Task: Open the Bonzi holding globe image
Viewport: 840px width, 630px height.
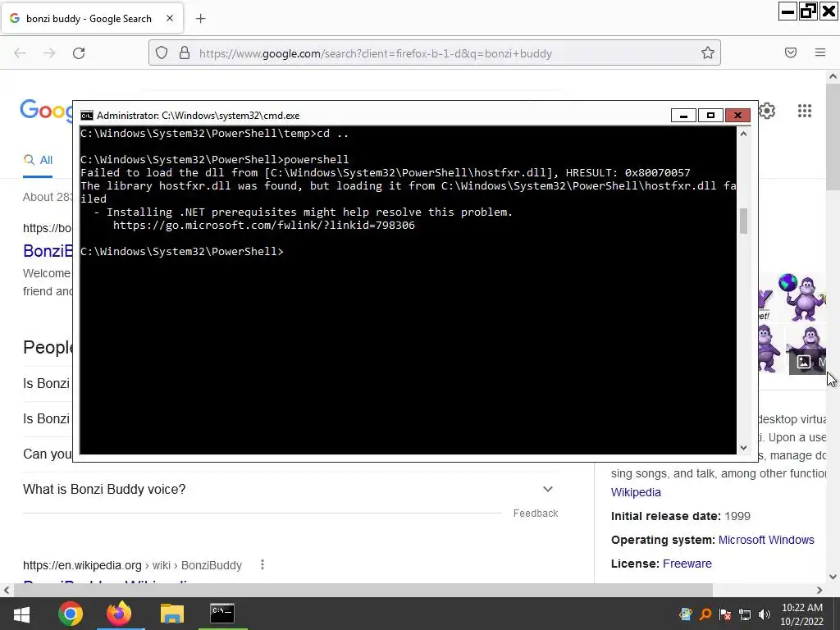Action: coord(802,296)
